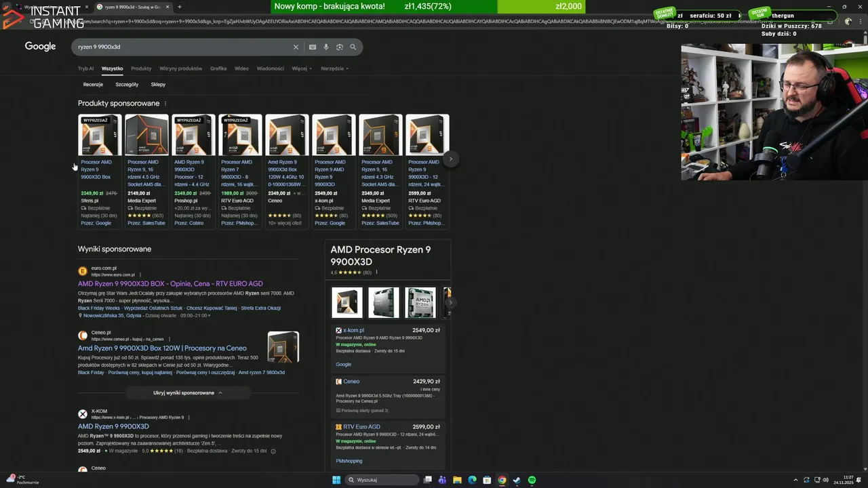Open Task View from the taskbar
Viewport: 868px width, 488px height.
tap(428, 480)
